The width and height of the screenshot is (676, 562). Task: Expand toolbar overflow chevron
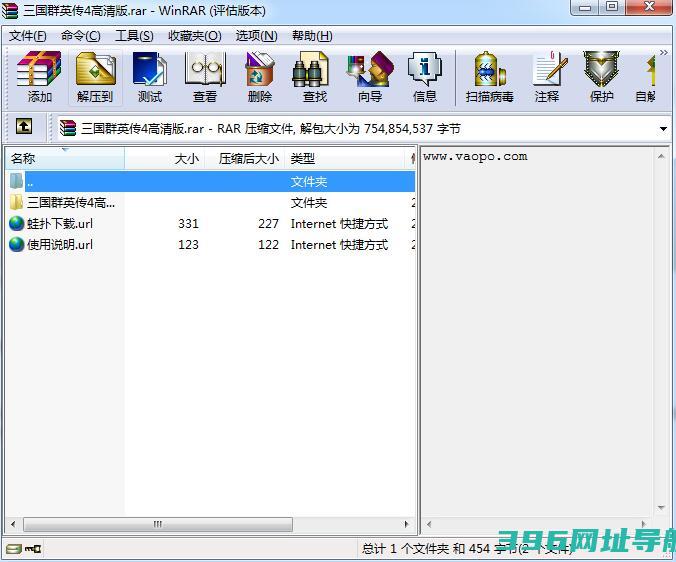point(664,53)
